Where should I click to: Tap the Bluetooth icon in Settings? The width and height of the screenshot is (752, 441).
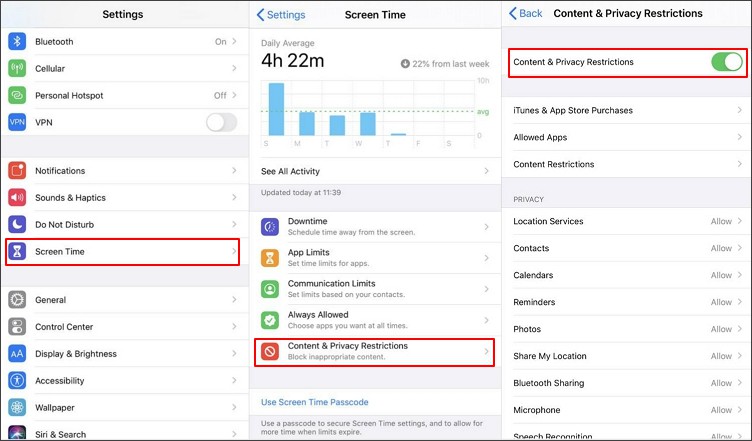coord(17,42)
